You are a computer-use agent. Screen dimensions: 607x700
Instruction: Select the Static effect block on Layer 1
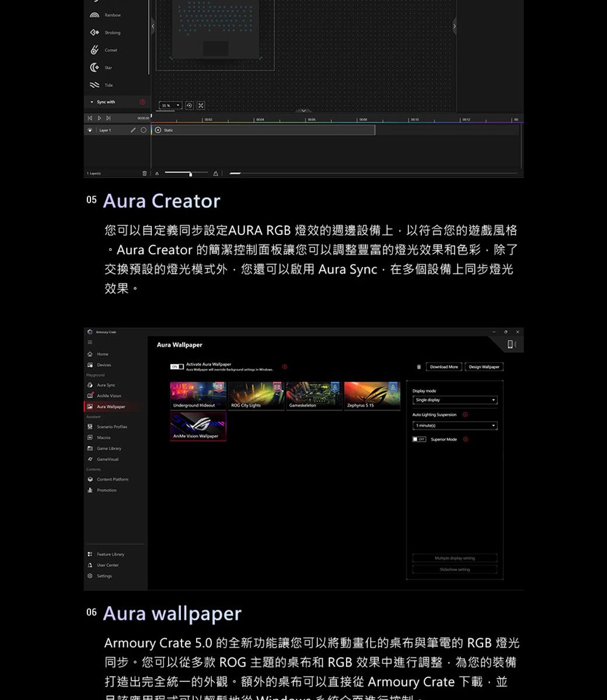pyautogui.click(x=263, y=130)
